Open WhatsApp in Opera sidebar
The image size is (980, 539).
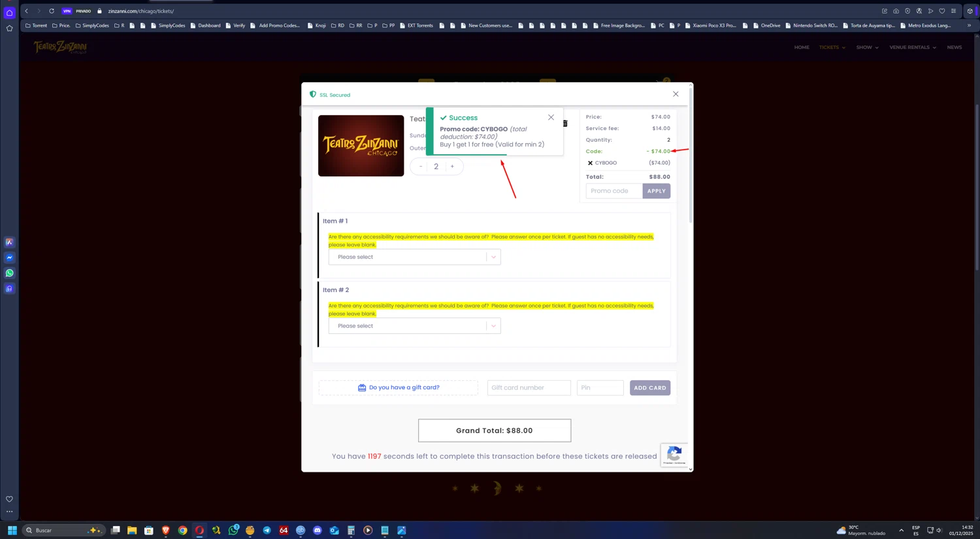[x=9, y=273]
